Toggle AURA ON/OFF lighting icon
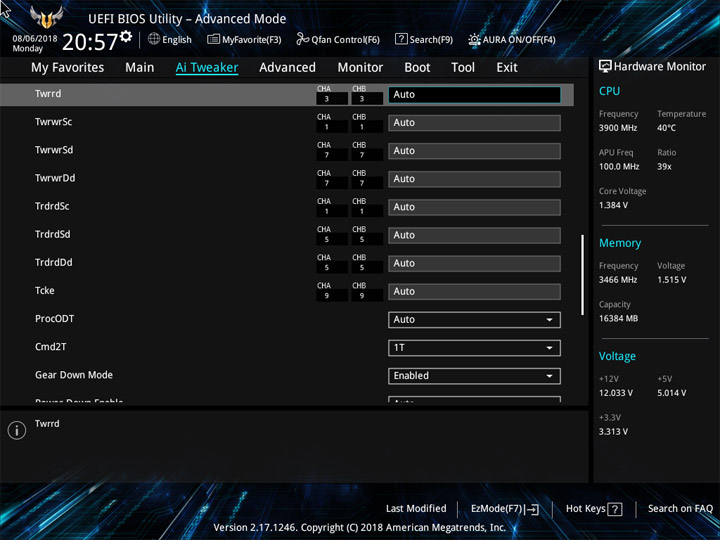The image size is (720, 540). 474,39
